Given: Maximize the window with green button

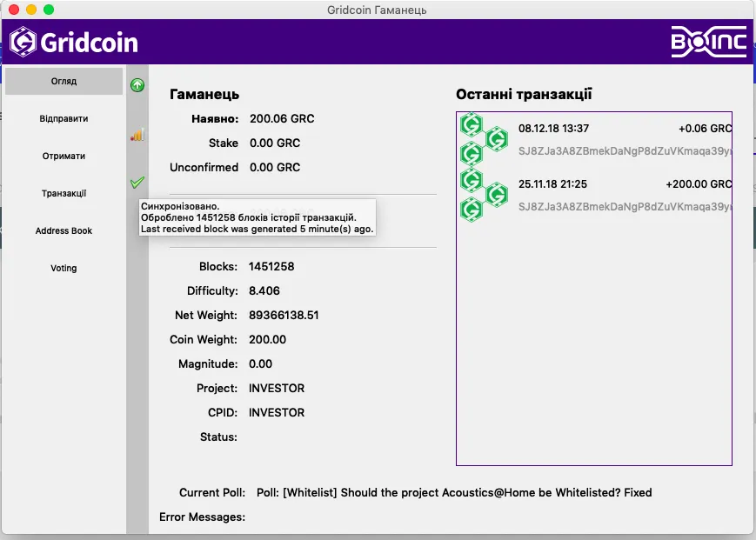Looking at the screenshot, I should coord(49,10).
